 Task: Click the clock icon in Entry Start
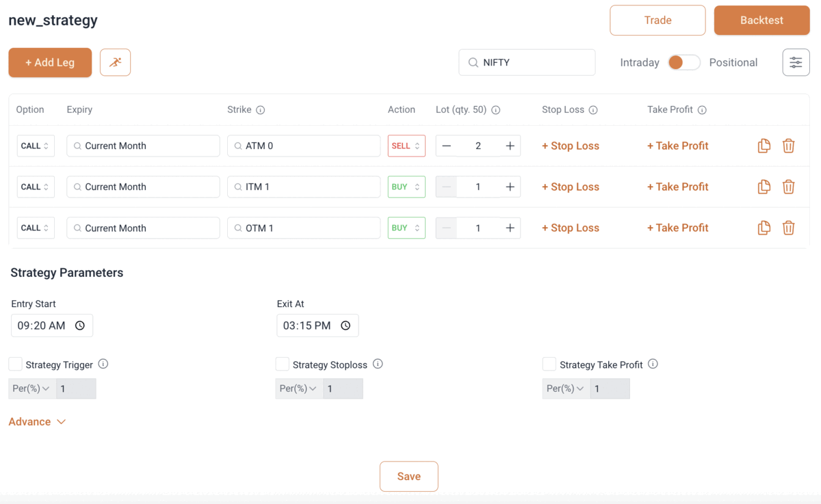click(x=80, y=326)
